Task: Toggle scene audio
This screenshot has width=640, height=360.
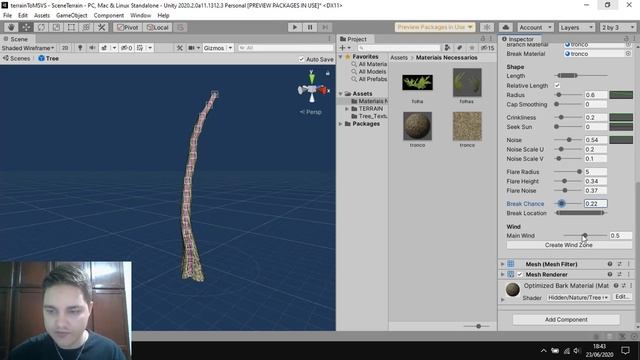Action: coord(92,48)
